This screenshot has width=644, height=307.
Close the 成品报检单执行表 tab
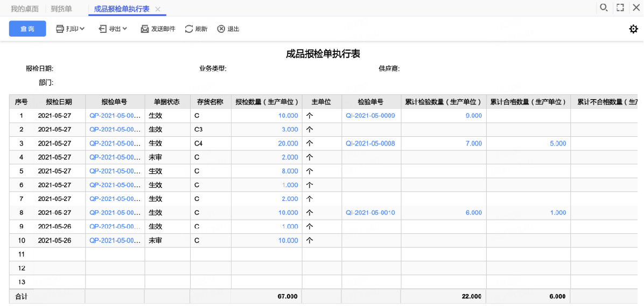pyautogui.click(x=158, y=9)
